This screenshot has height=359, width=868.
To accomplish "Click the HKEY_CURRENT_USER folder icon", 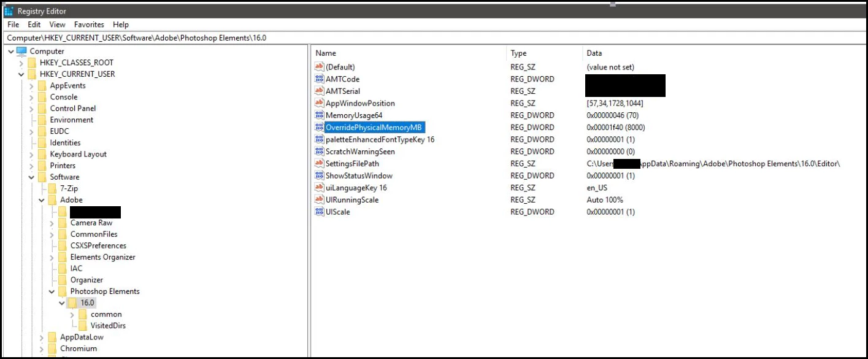I will [32, 74].
